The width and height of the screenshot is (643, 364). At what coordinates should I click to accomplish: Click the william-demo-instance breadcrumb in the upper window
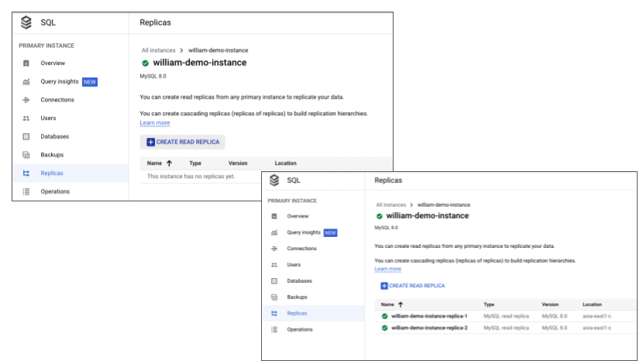(218, 50)
